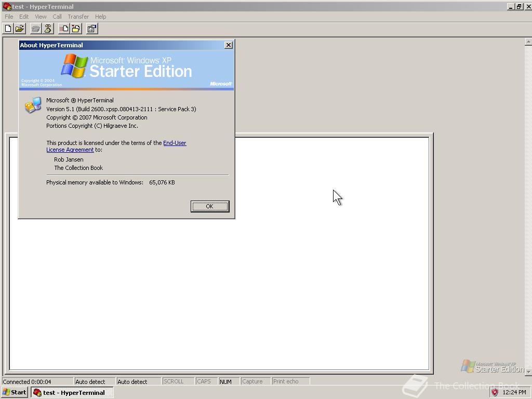Open the Help menu
The width and height of the screenshot is (532, 399).
(x=100, y=17)
